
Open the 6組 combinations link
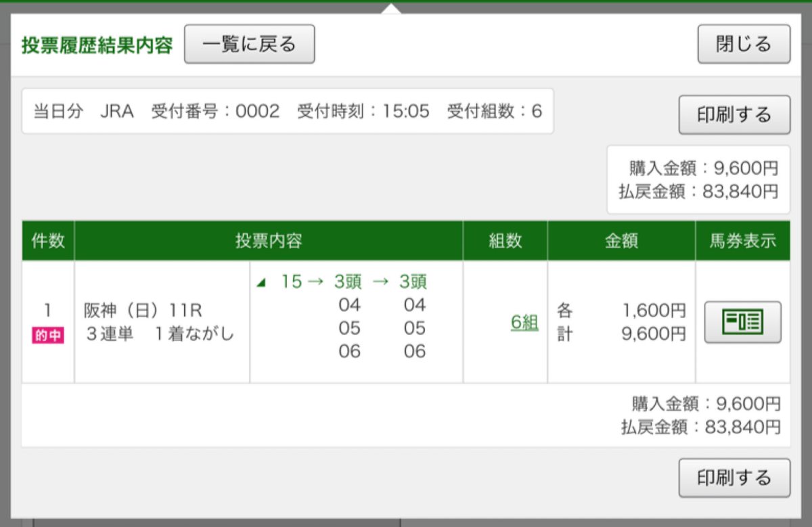pyautogui.click(x=524, y=323)
